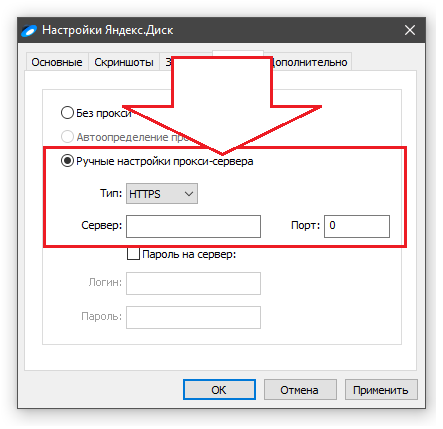The height and width of the screenshot is (429, 443).
Task: Switch to the 'Основные' tab
Action: 57,62
